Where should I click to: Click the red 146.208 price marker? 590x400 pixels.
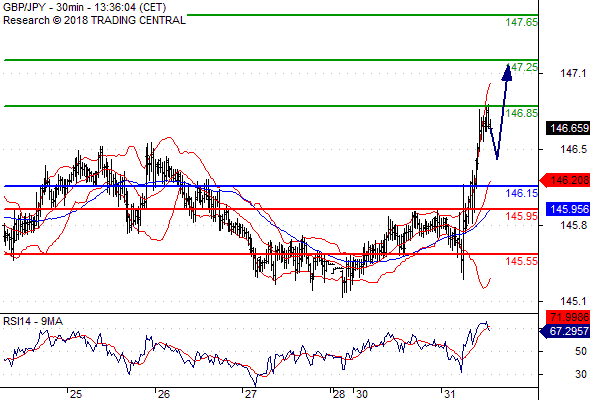pyautogui.click(x=565, y=181)
